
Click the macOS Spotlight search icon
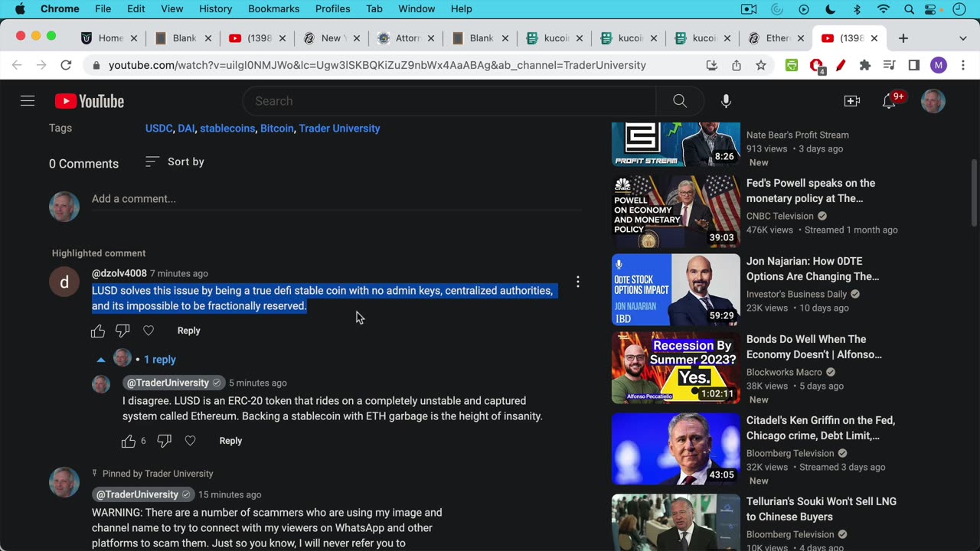point(909,9)
